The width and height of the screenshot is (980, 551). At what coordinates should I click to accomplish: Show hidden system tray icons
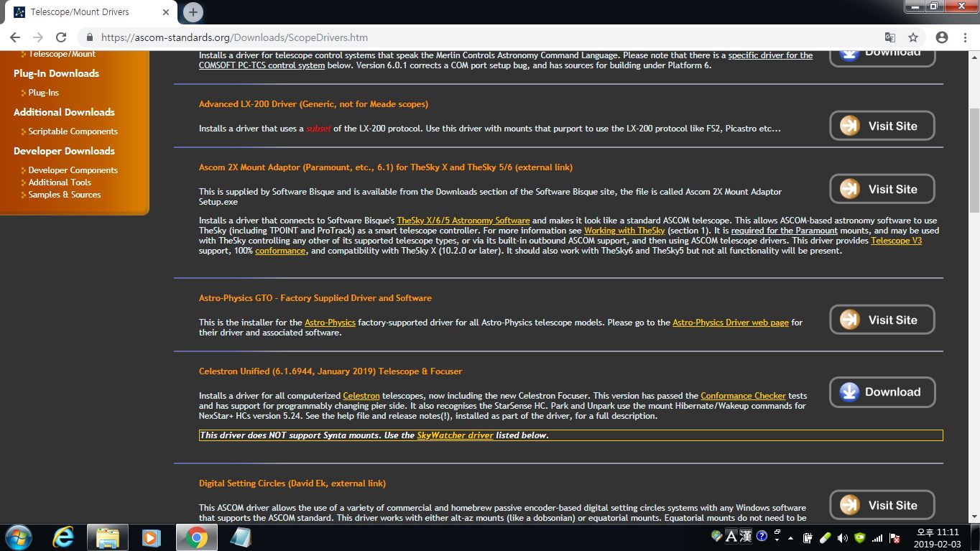pyautogui.click(x=791, y=537)
